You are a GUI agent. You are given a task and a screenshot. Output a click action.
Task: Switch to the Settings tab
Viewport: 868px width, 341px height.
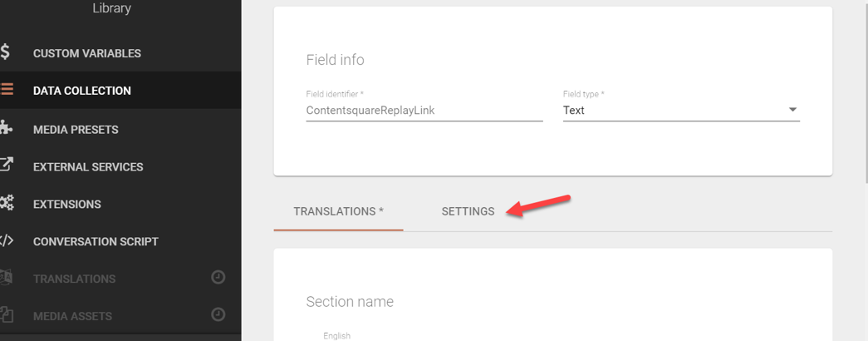click(x=468, y=211)
